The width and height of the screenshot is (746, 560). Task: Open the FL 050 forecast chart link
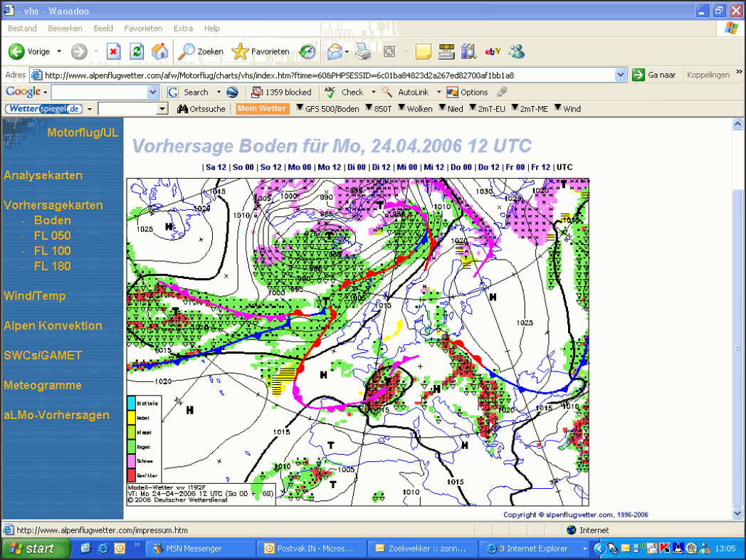point(53,236)
